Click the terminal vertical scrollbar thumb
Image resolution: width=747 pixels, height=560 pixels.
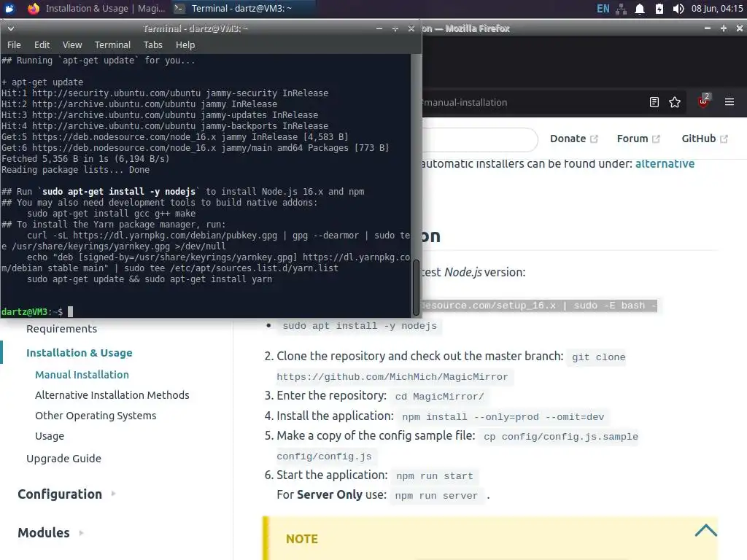pyautogui.click(x=416, y=287)
